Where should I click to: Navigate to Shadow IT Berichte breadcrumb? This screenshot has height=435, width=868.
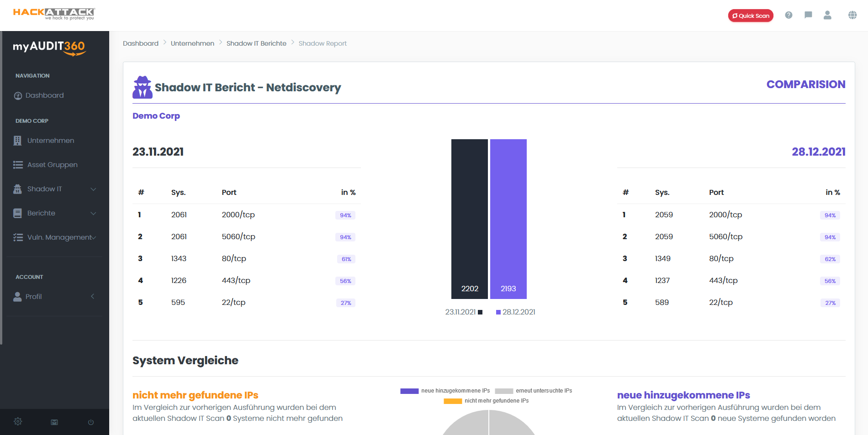pyautogui.click(x=256, y=43)
